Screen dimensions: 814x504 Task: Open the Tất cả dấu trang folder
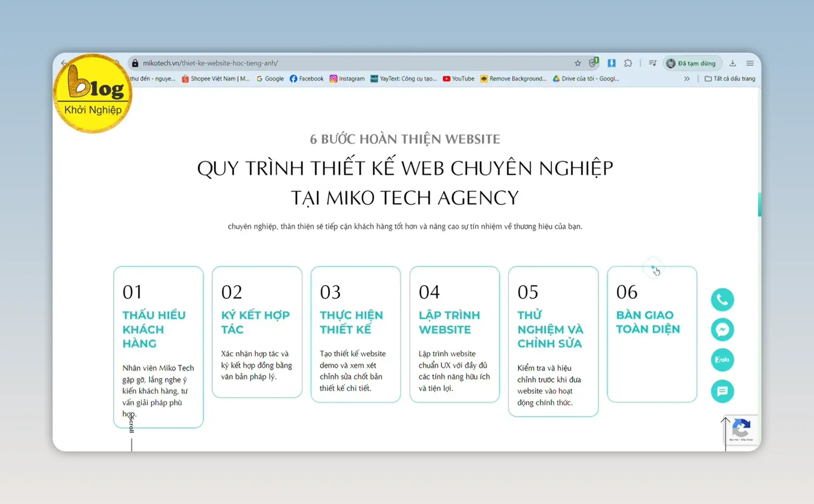pos(730,79)
